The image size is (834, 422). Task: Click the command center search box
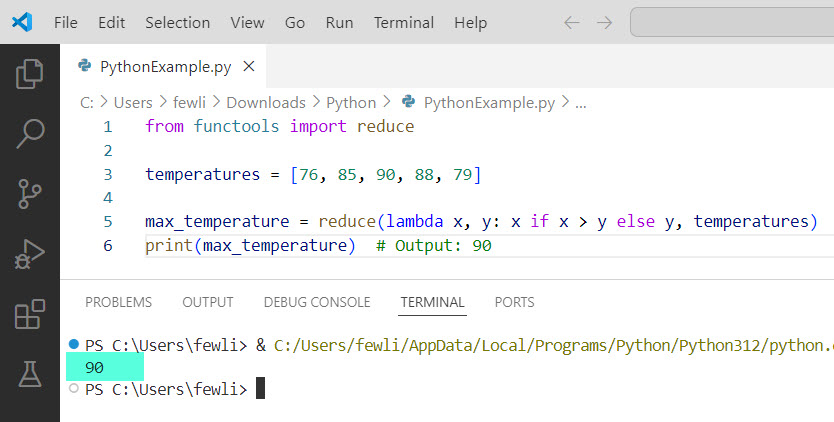click(732, 22)
